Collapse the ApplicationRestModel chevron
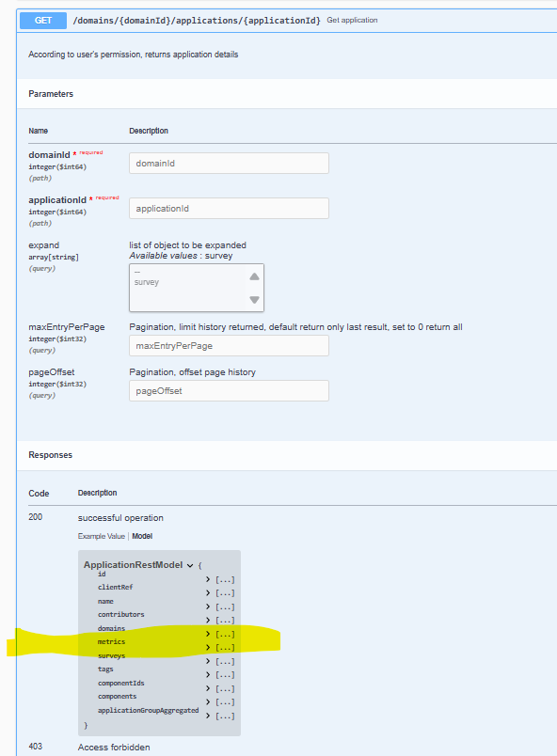The width and height of the screenshot is (557, 756). click(x=190, y=565)
